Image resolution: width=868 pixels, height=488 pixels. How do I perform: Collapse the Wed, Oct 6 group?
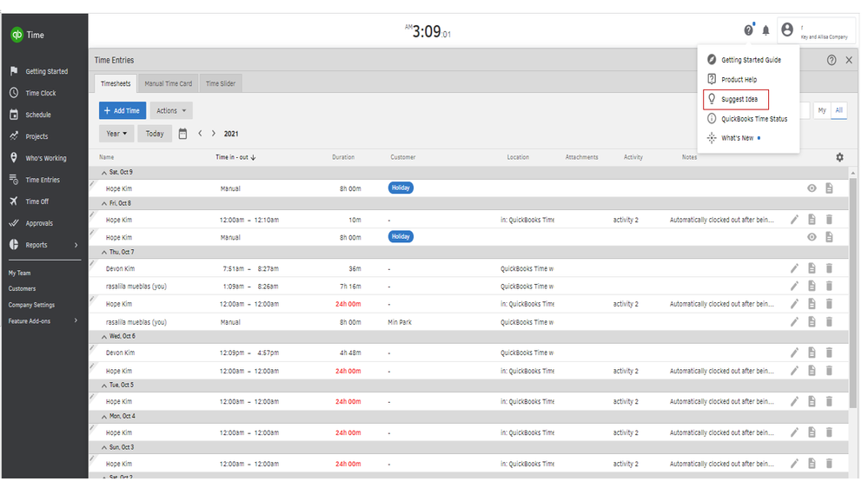click(103, 336)
